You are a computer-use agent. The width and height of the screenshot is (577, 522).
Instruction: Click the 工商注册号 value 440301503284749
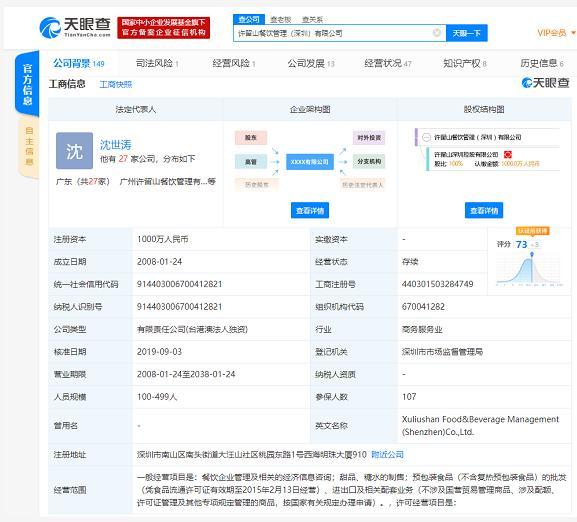[x=438, y=284]
